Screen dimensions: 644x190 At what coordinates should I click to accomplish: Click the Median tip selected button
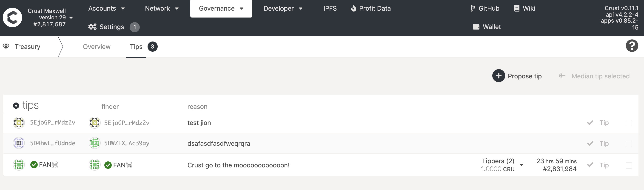[594, 76]
